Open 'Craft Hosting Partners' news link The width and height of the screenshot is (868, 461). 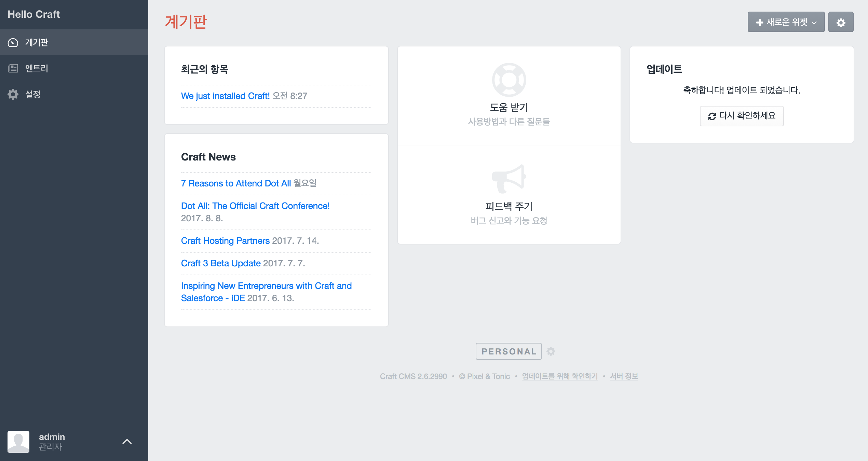coord(225,241)
